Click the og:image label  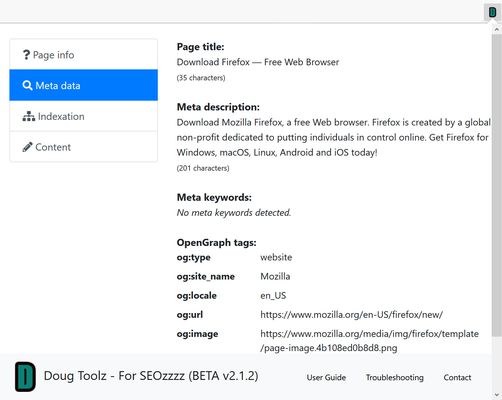pos(197,334)
